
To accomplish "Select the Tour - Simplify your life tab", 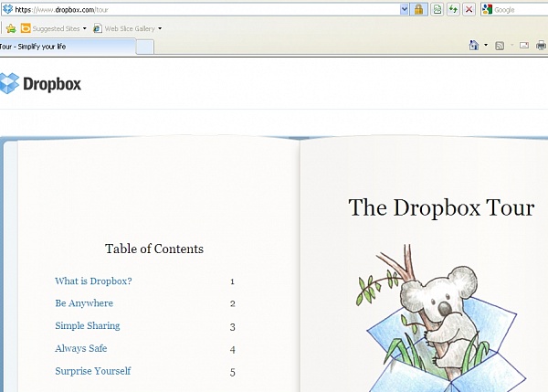I will pyautogui.click(x=67, y=47).
